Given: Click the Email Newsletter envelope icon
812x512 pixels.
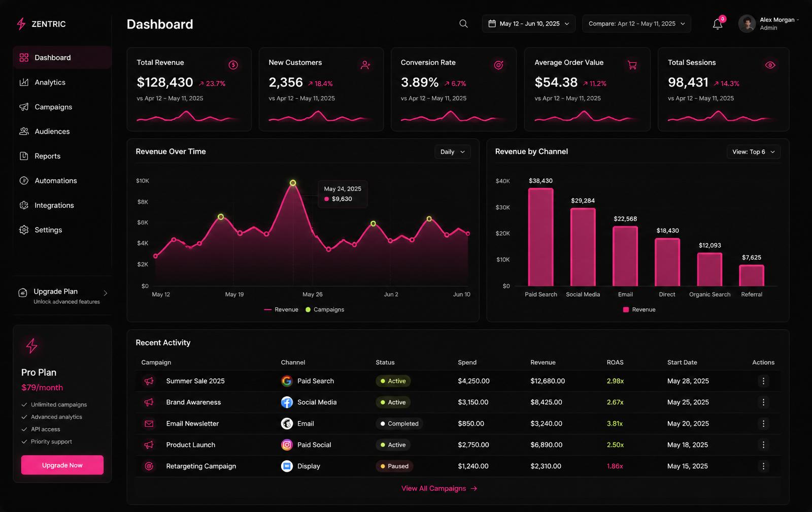Looking at the screenshot, I should pyautogui.click(x=149, y=424).
